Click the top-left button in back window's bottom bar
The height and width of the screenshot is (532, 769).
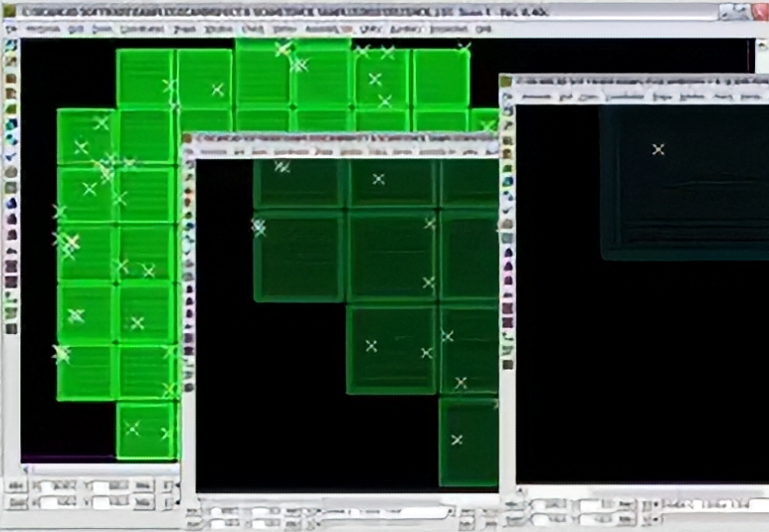pyautogui.click(x=16, y=485)
